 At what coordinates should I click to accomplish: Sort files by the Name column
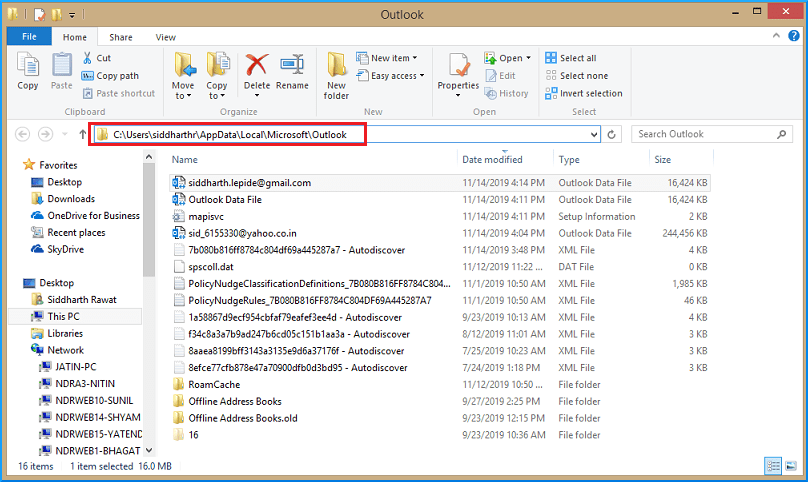pyautogui.click(x=184, y=160)
